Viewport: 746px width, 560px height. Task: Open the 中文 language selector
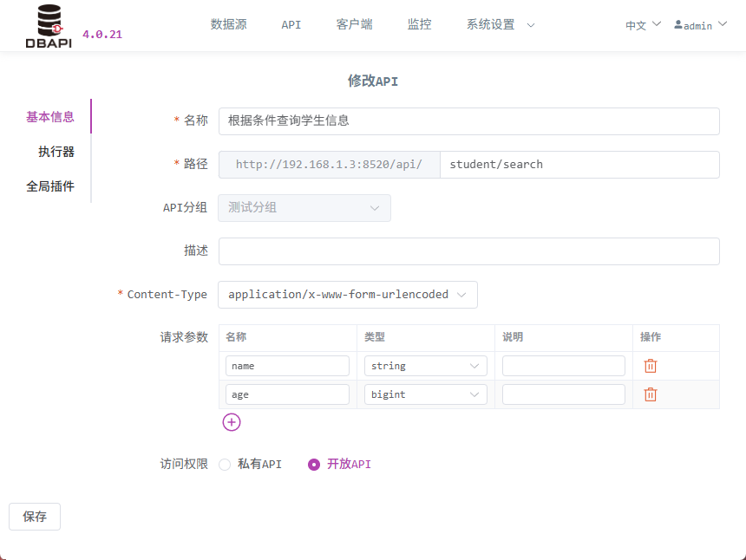pyautogui.click(x=643, y=25)
